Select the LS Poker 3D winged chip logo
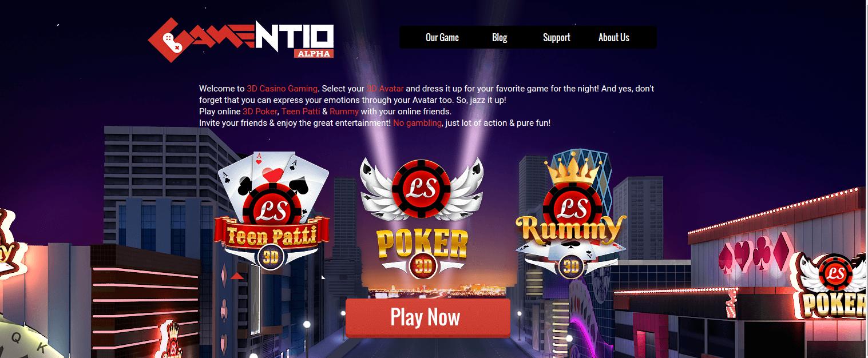The image size is (868, 358). [422, 218]
